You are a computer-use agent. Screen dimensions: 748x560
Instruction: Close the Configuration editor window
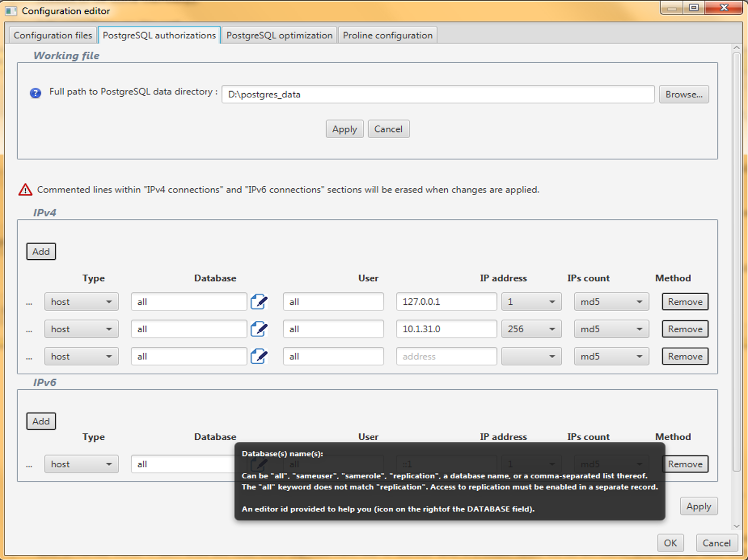(x=724, y=8)
